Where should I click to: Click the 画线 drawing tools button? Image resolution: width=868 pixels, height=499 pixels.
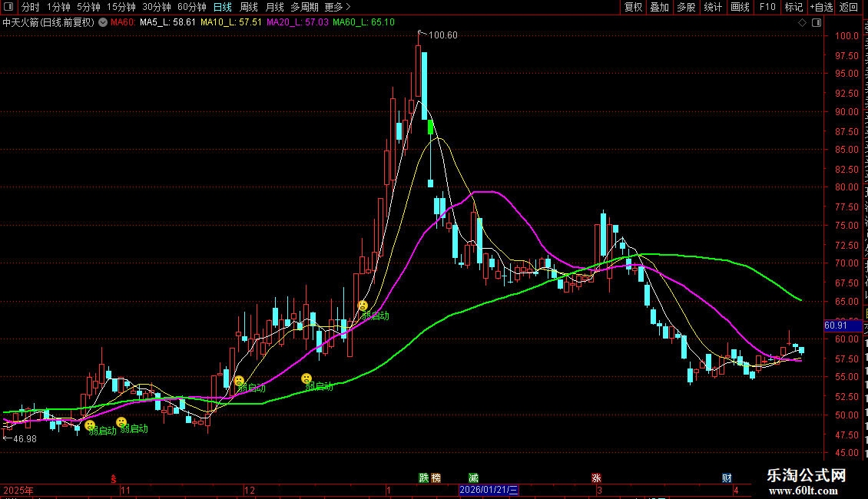click(740, 7)
